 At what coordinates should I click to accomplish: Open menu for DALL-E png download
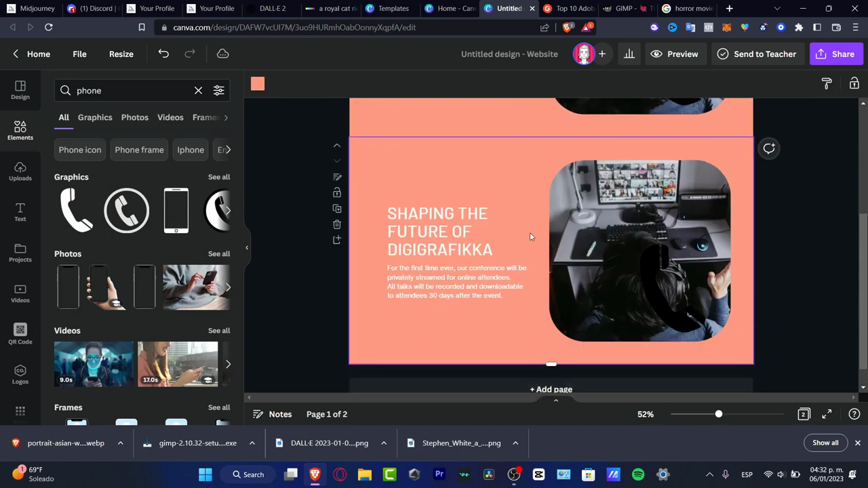[383, 443]
